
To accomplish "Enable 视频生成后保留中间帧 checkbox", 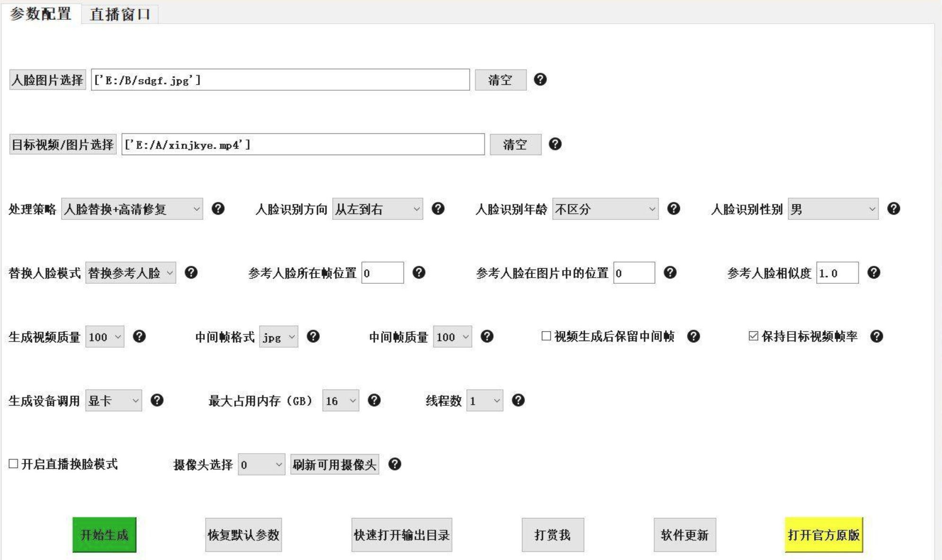I will 546,336.
